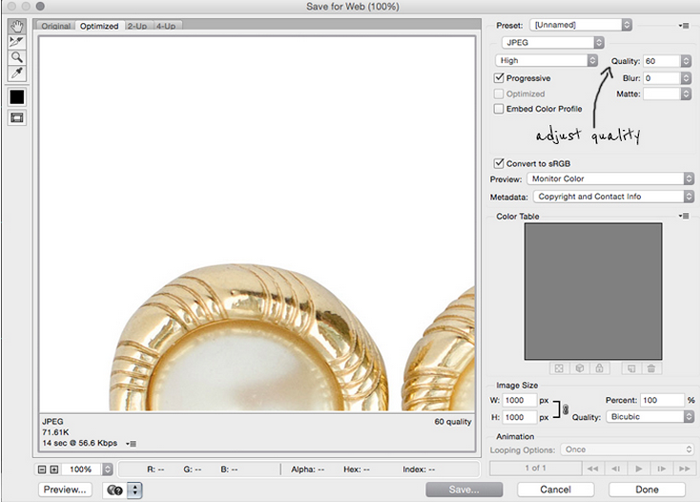The image size is (700, 502).
Task: Click the Percent field showing 100
Action: (x=662, y=400)
